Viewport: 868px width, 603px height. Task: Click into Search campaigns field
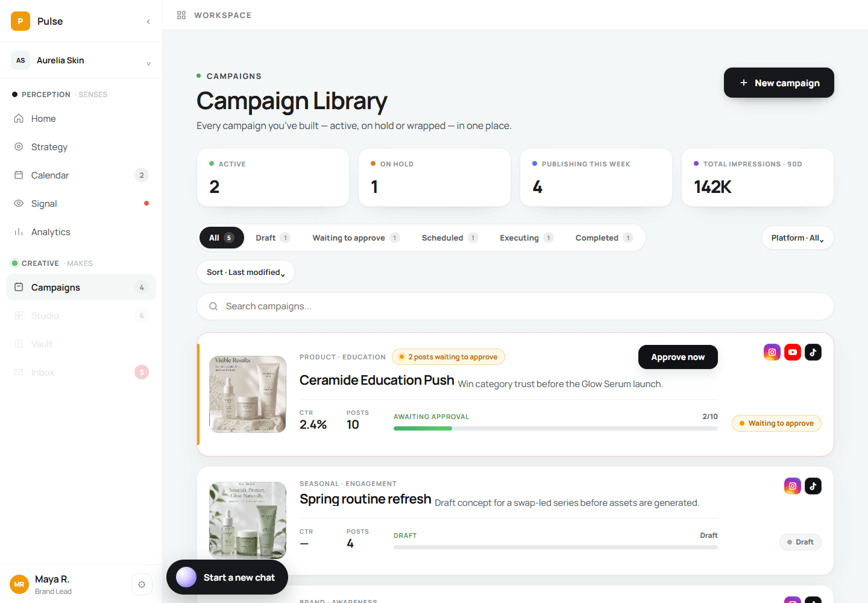tap(515, 306)
